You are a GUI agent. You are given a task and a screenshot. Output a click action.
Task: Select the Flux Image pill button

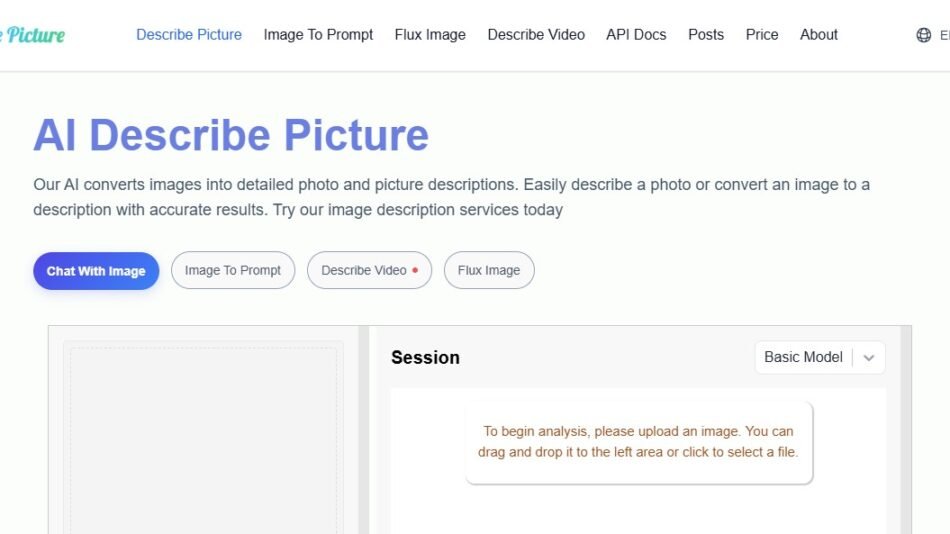(489, 271)
